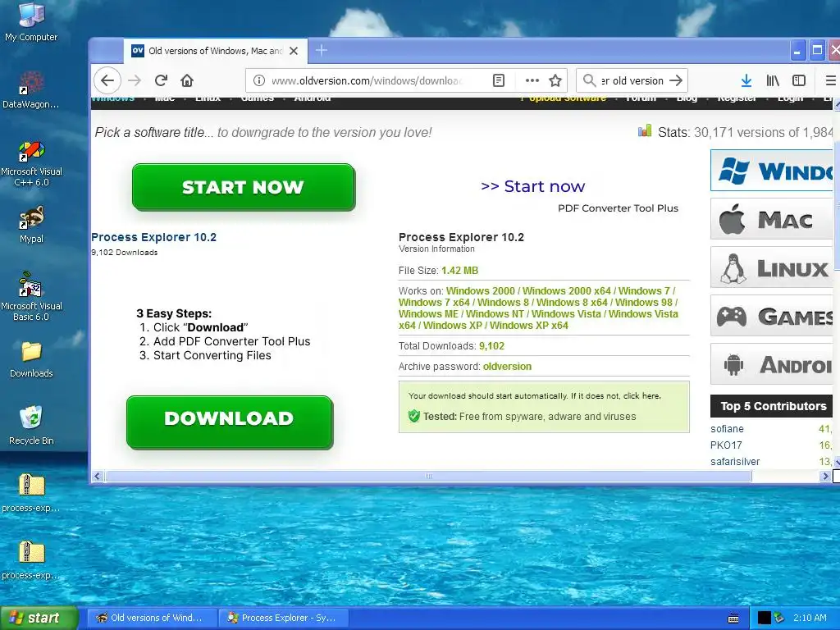Select the Recycle Bin icon
The height and width of the screenshot is (630, 840).
[x=31, y=427]
